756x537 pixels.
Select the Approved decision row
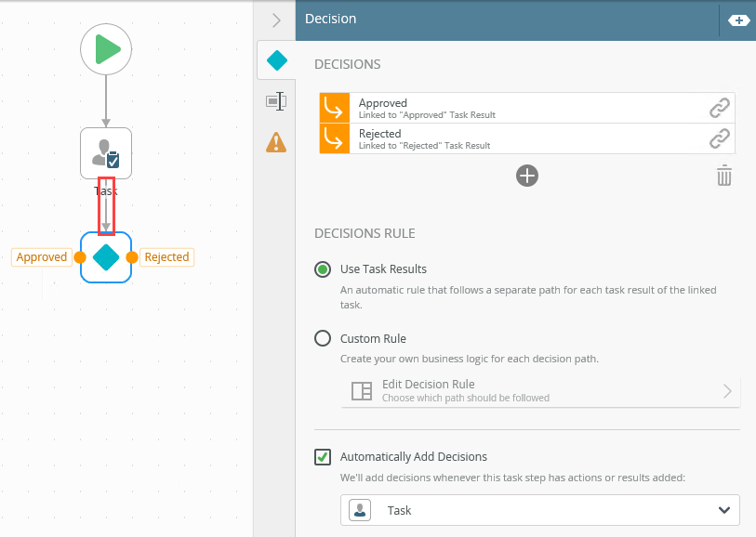pyautogui.click(x=521, y=109)
